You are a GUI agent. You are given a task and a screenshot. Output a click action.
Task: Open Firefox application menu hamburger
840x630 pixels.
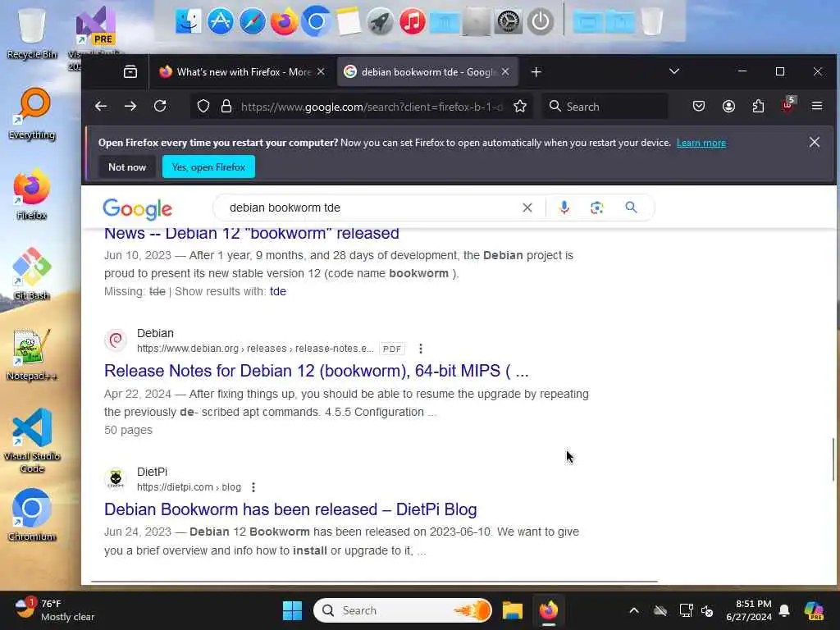click(x=817, y=106)
